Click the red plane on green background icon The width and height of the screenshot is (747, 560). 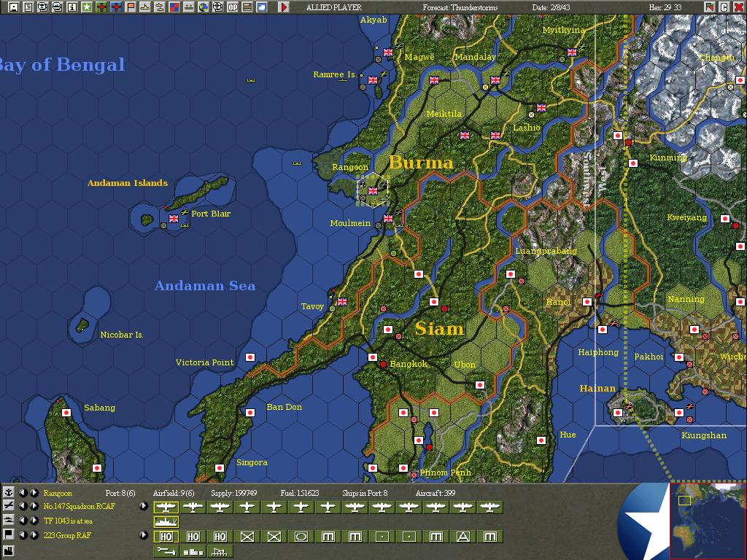(x=101, y=7)
